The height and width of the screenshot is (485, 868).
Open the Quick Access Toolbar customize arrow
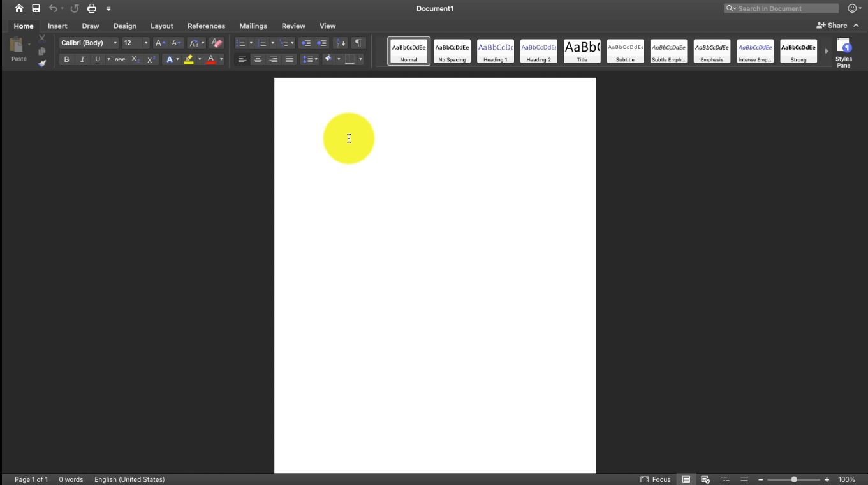tap(108, 8)
